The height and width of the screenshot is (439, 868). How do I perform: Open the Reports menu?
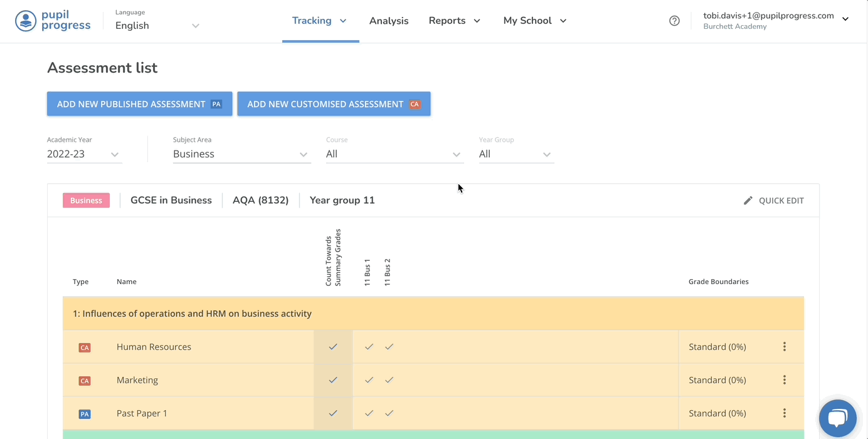click(x=454, y=21)
